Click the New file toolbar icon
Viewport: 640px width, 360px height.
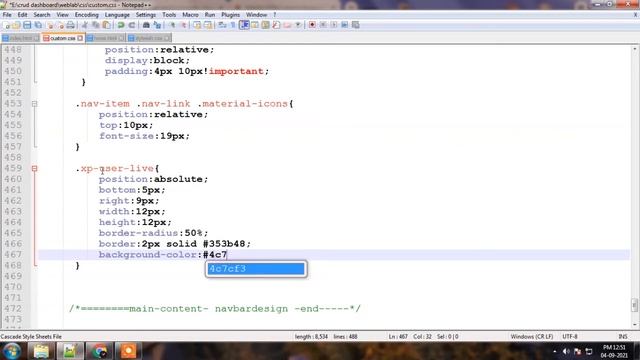coord(7,25)
